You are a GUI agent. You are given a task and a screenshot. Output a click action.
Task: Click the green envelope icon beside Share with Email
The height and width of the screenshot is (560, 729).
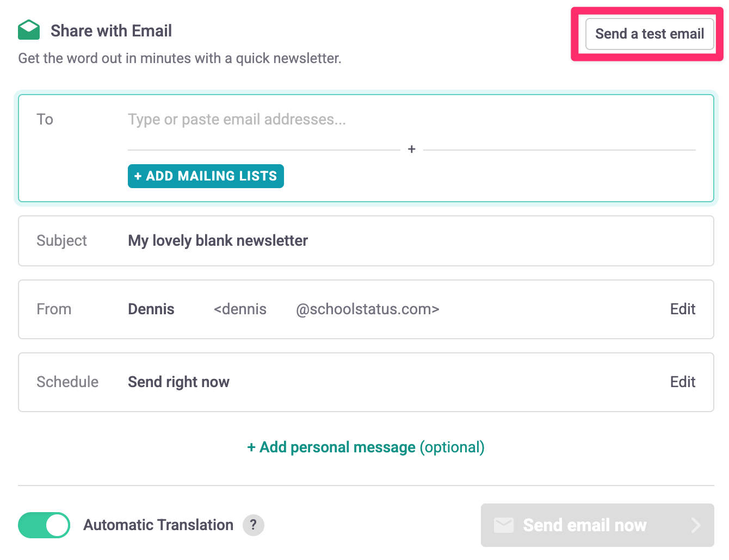click(x=29, y=30)
